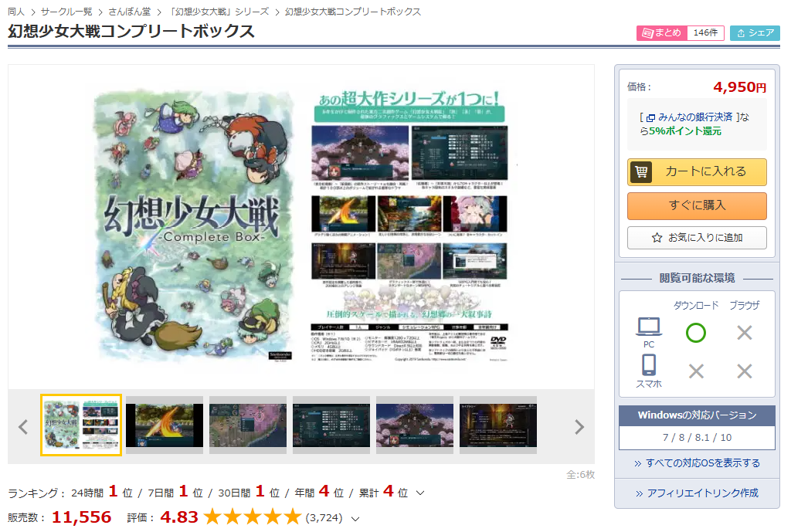
Task: Click the bank payment external link icon
Action: point(650,117)
